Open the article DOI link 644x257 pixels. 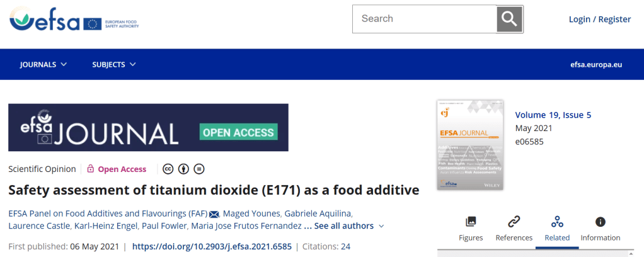point(213,246)
